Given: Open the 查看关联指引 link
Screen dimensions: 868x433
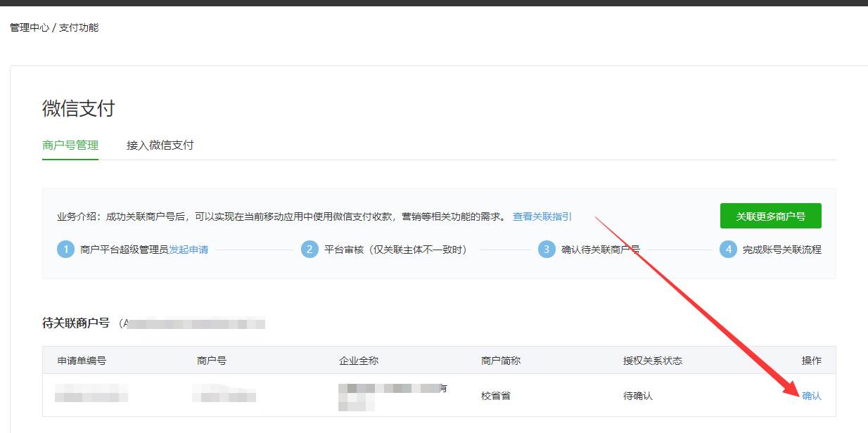Looking at the screenshot, I should 542,216.
